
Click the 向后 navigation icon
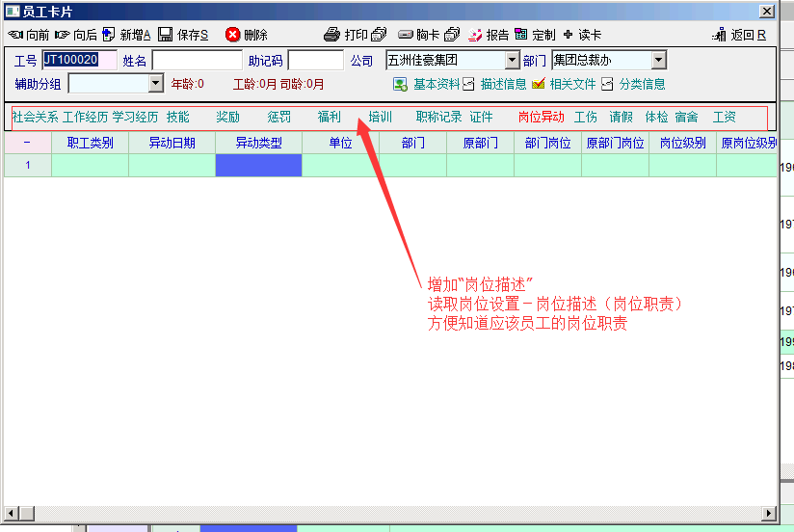[63, 35]
